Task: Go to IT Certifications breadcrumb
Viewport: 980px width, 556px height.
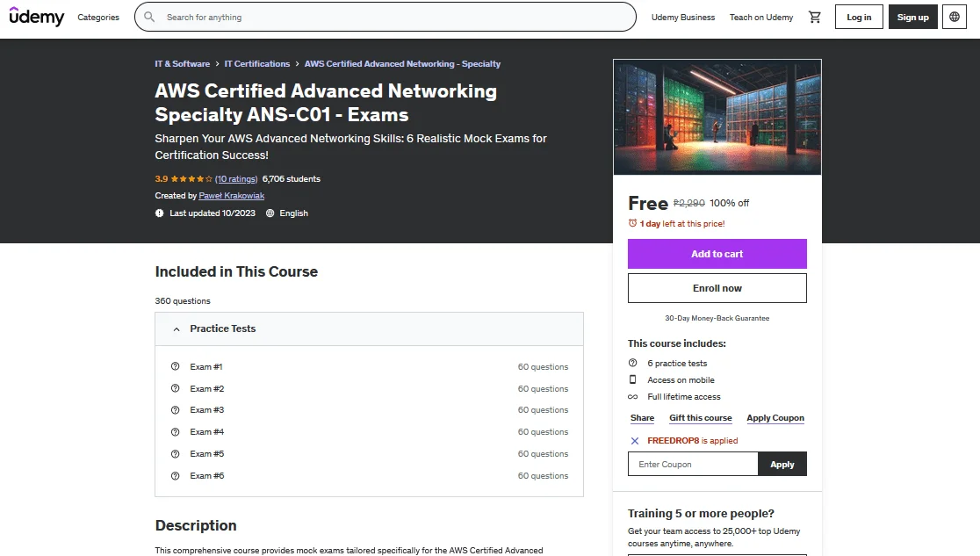Action: 257,64
